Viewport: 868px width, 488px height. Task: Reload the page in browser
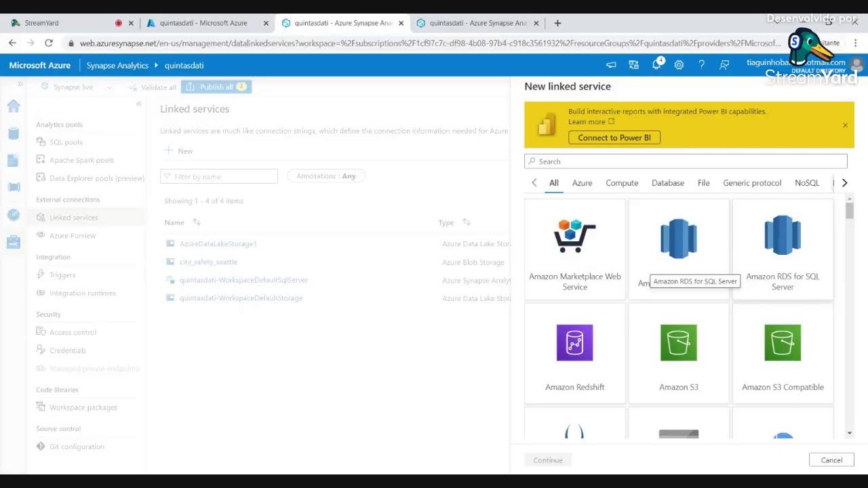pyautogui.click(x=49, y=43)
